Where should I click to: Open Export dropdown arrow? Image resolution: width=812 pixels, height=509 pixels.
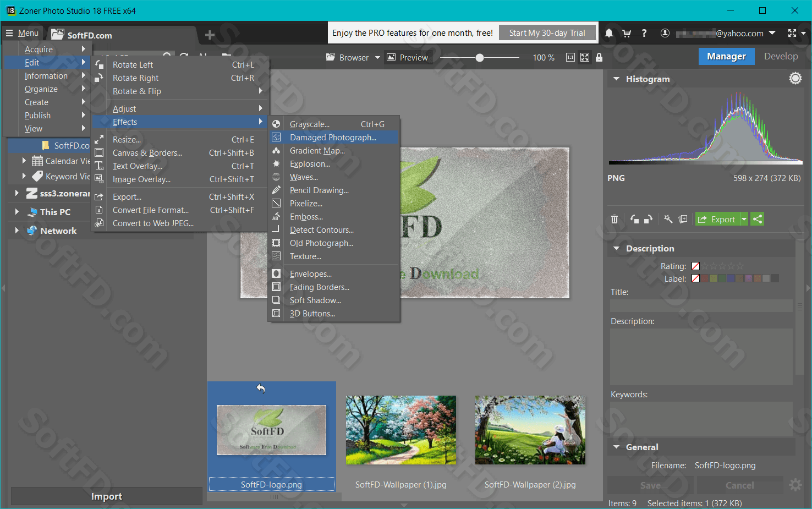click(744, 219)
